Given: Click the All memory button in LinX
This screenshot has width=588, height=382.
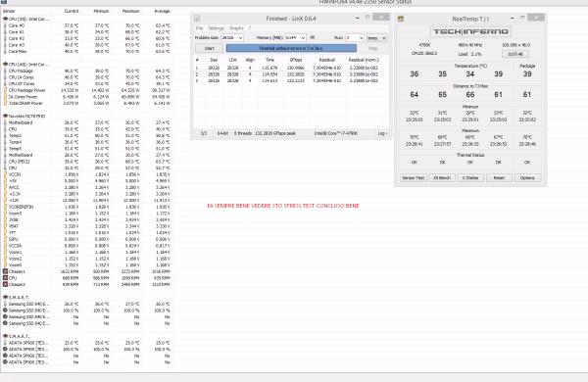Looking at the screenshot, I should [312, 37].
